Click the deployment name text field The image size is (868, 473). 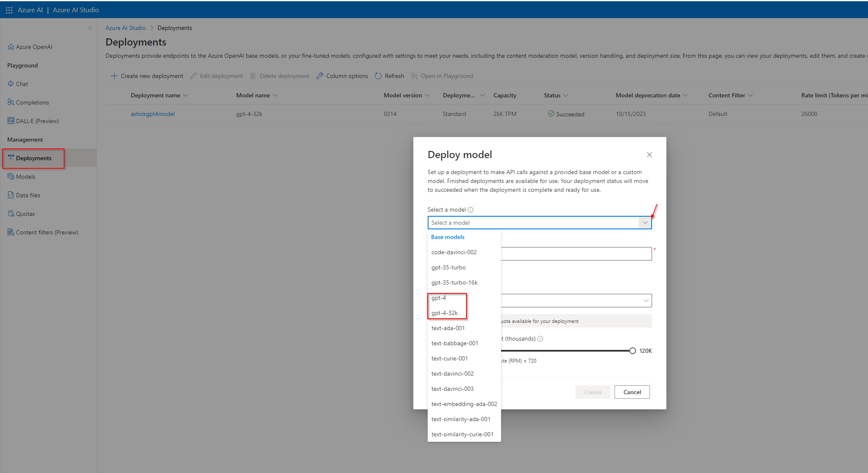[576, 254]
